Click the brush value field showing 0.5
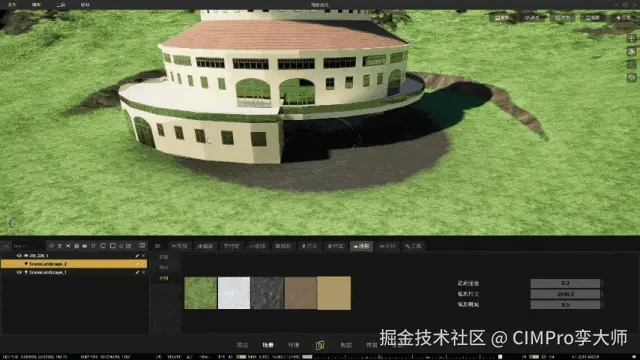Viewport: 640px width, 360px height. [565, 305]
